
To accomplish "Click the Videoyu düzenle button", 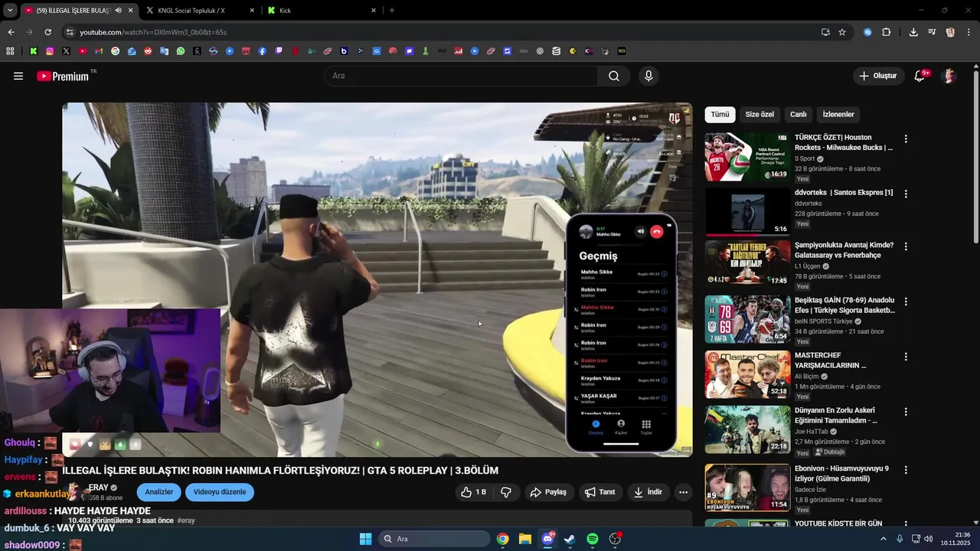I will pyautogui.click(x=220, y=492).
